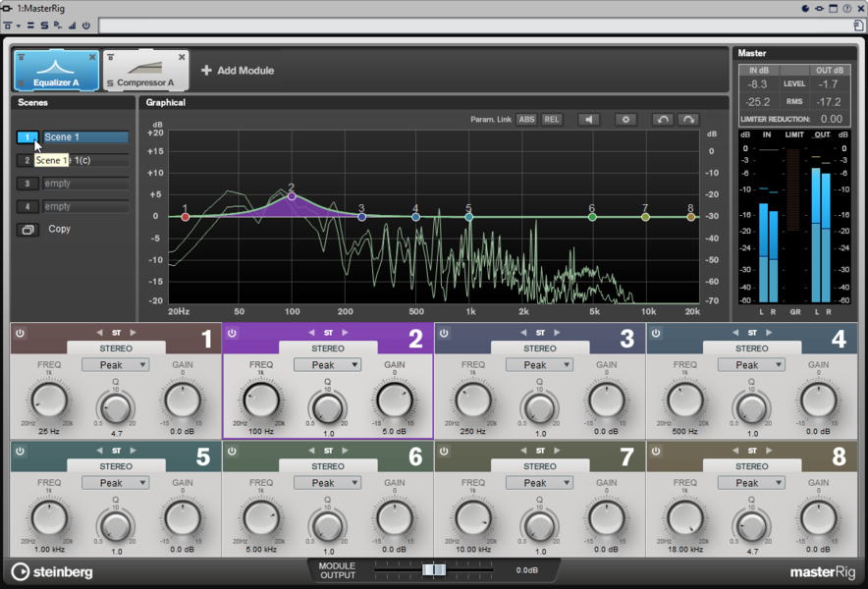Click the window layout icon in the title bar
The width and height of the screenshot is (868, 589).
pyautogui.click(x=833, y=8)
